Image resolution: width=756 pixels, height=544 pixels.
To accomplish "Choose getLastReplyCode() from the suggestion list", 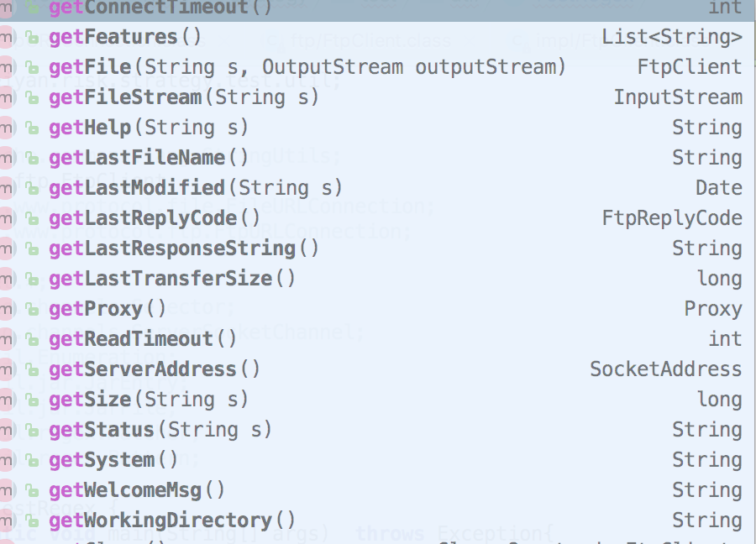I will [168, 217].
